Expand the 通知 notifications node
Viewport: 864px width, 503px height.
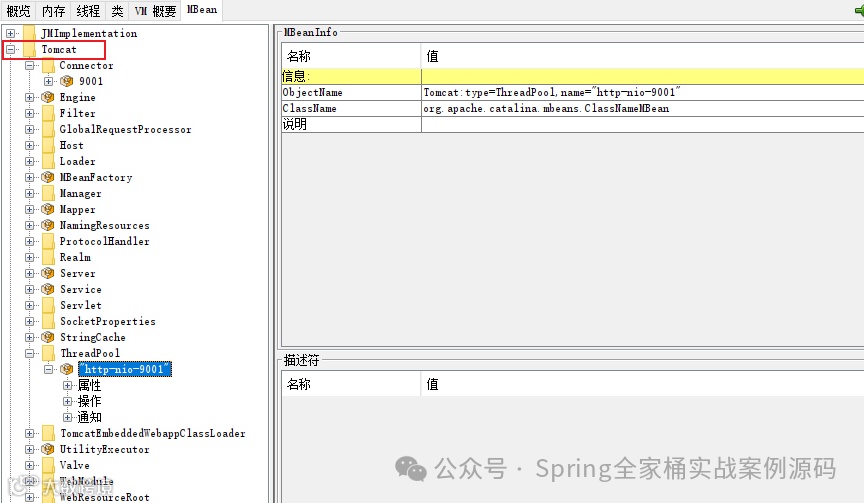tap(67, 417)
